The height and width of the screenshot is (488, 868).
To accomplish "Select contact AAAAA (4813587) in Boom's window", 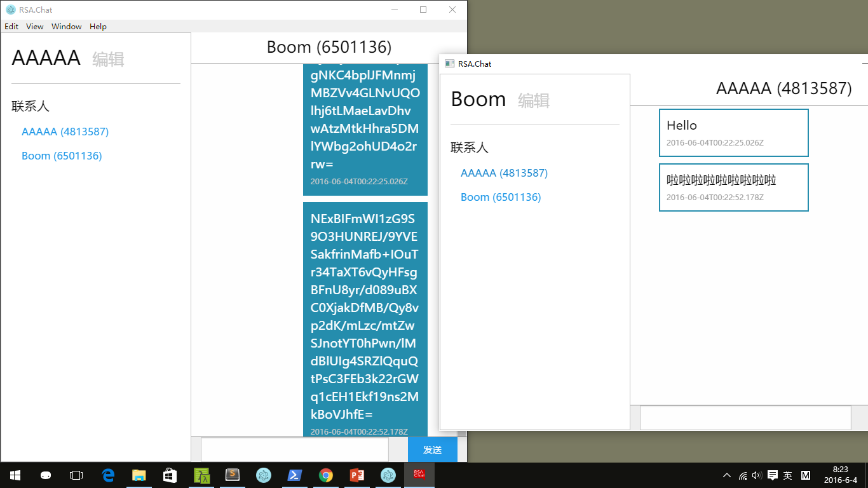I will [x=504, y=173].
